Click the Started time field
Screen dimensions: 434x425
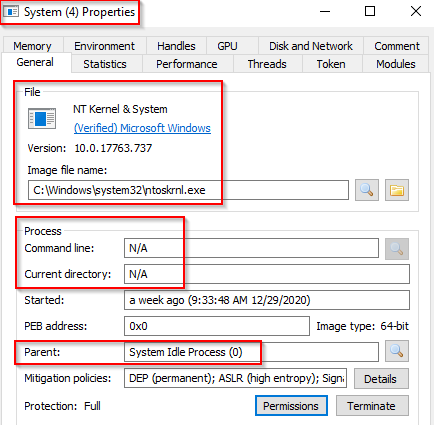pyautogui.click(x=267, y=300)
